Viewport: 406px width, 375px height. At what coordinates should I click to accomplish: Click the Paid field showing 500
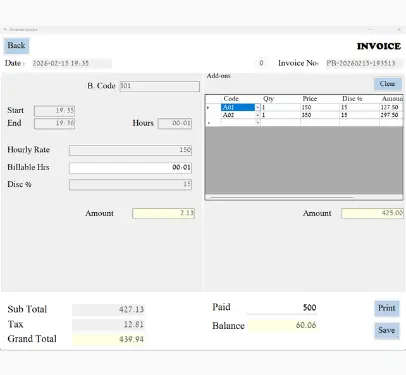click(282, 308)
